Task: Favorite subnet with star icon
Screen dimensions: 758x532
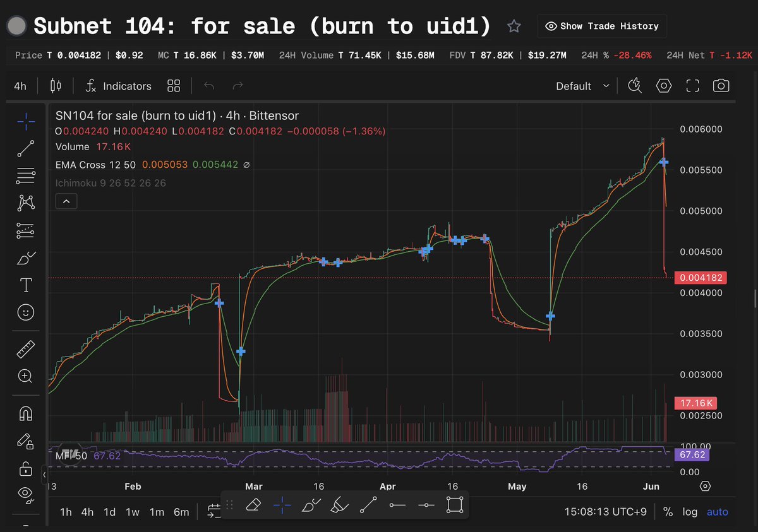Action: pos(514,26)
